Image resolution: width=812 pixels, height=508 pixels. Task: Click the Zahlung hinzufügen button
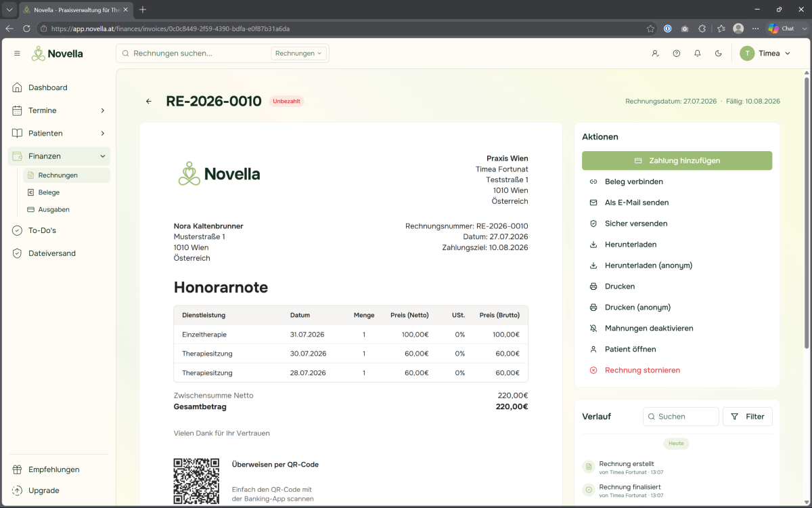point(677,161)
